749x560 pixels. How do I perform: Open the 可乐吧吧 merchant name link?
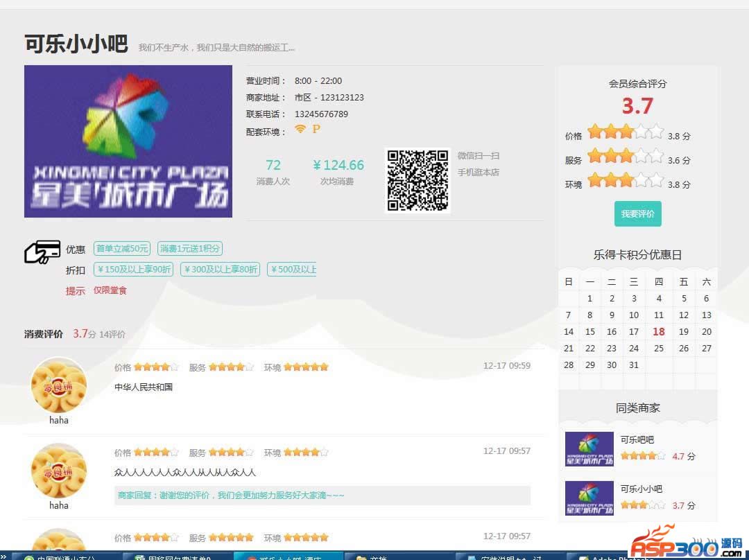[x=637, y=439]
